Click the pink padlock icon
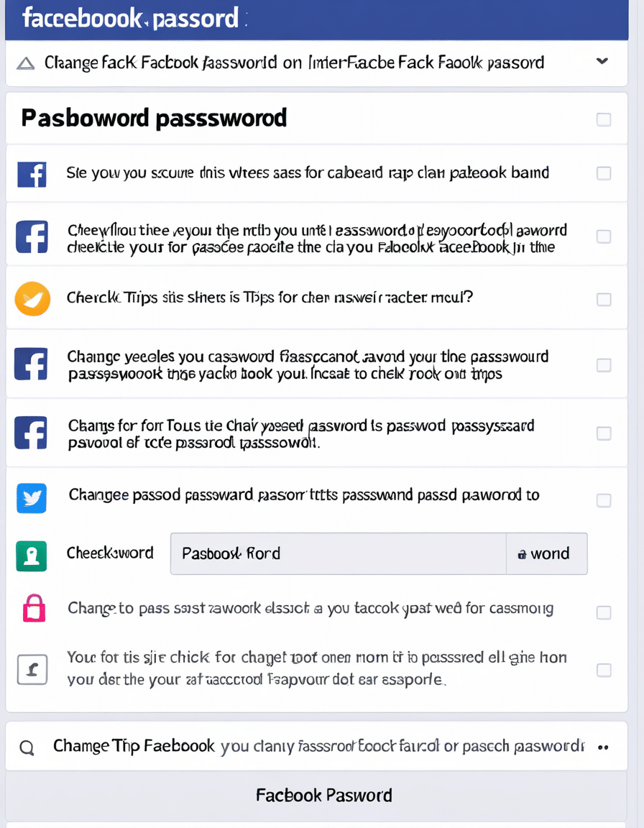 (34, 608)
